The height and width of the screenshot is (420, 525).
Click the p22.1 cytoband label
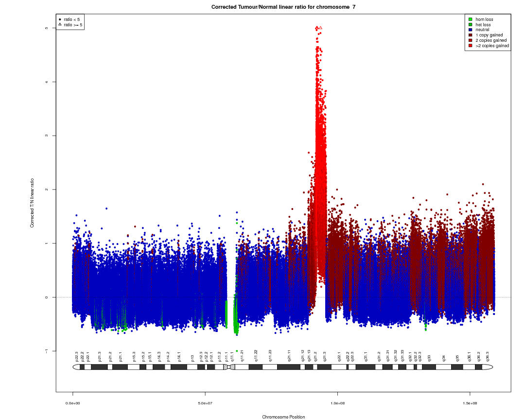tap(88, 357)
